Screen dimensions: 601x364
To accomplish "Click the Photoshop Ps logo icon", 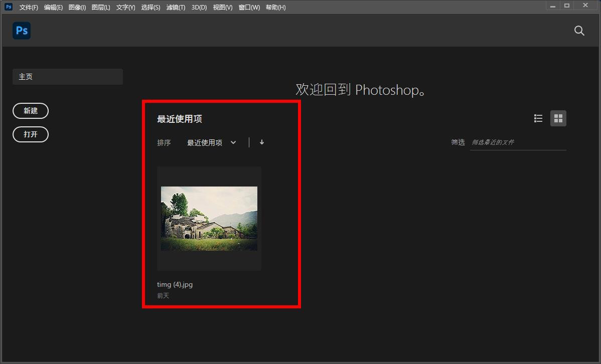I will (21, 31).
